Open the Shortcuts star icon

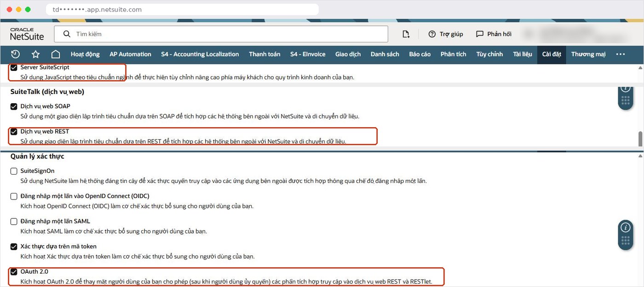tap(35, 54)
